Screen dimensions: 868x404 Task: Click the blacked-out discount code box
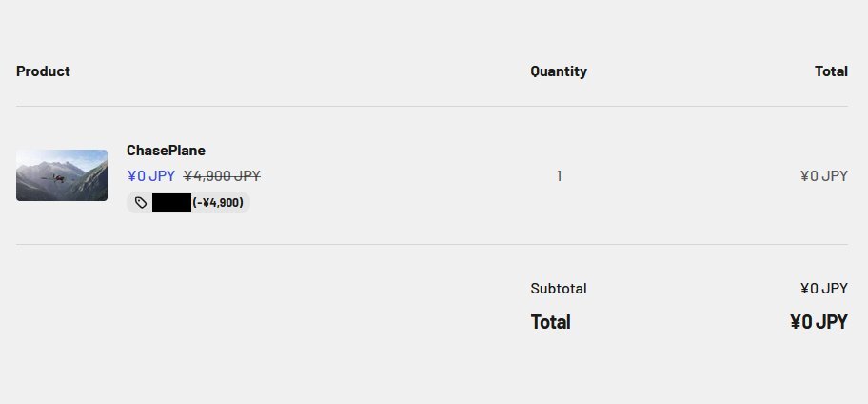(171, 202)
